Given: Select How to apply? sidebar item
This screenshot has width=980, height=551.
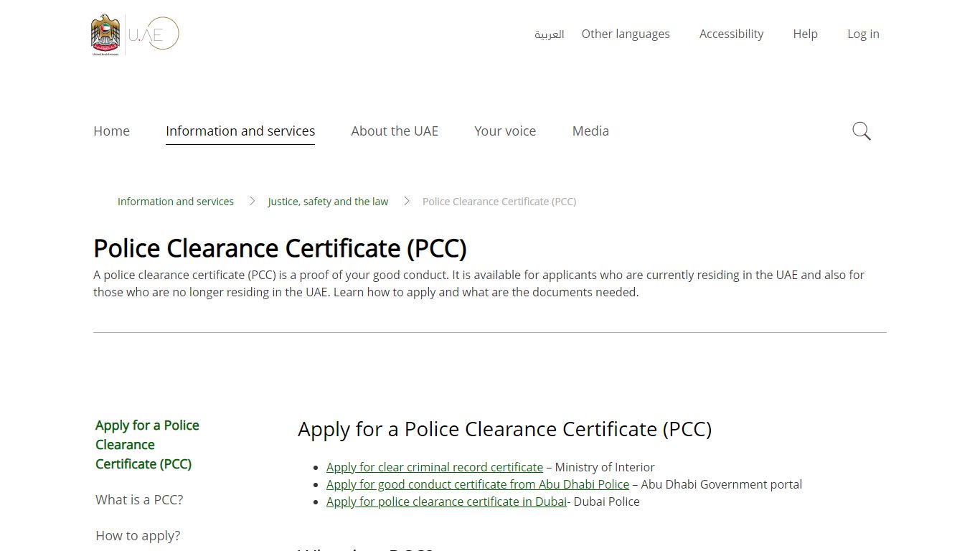Looking at the screenshot, I should pos(138,536).
